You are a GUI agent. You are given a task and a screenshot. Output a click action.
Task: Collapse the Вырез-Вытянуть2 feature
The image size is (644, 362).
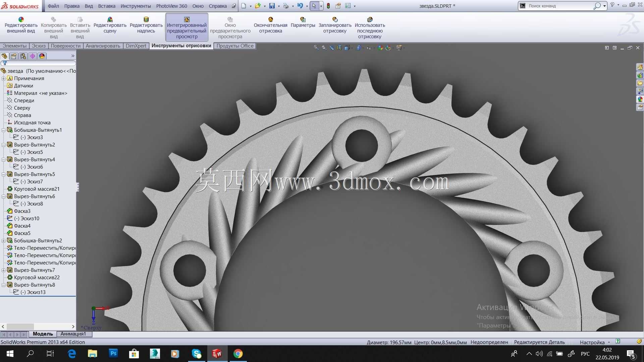coord(4,145)
